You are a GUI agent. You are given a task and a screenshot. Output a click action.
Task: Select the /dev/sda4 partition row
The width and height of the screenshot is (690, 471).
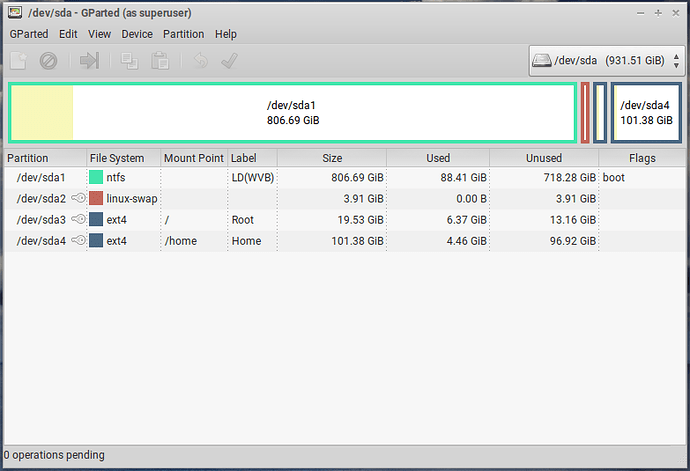pos(345,241)
